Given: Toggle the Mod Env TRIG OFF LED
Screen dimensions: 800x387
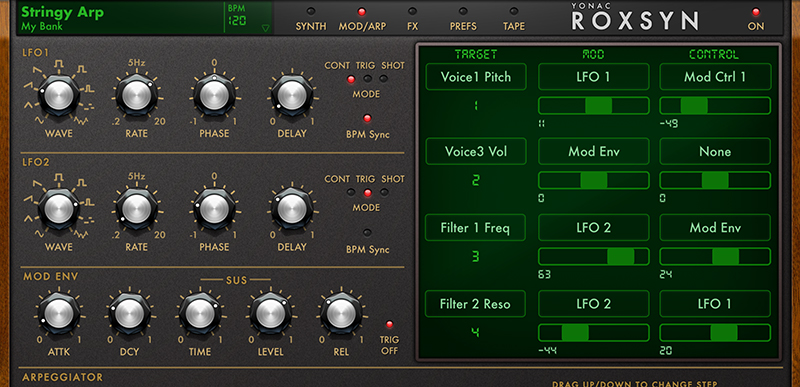Looking at the screenshot, I should 389,324.
